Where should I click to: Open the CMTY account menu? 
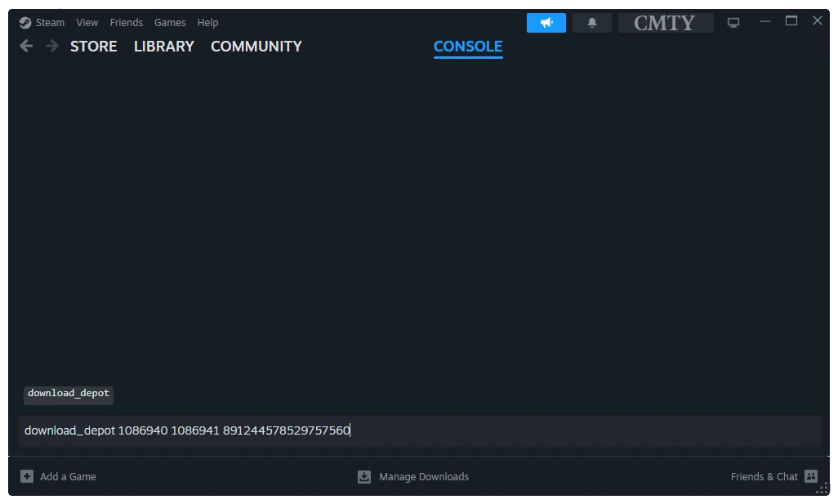(x=666, y=23)
